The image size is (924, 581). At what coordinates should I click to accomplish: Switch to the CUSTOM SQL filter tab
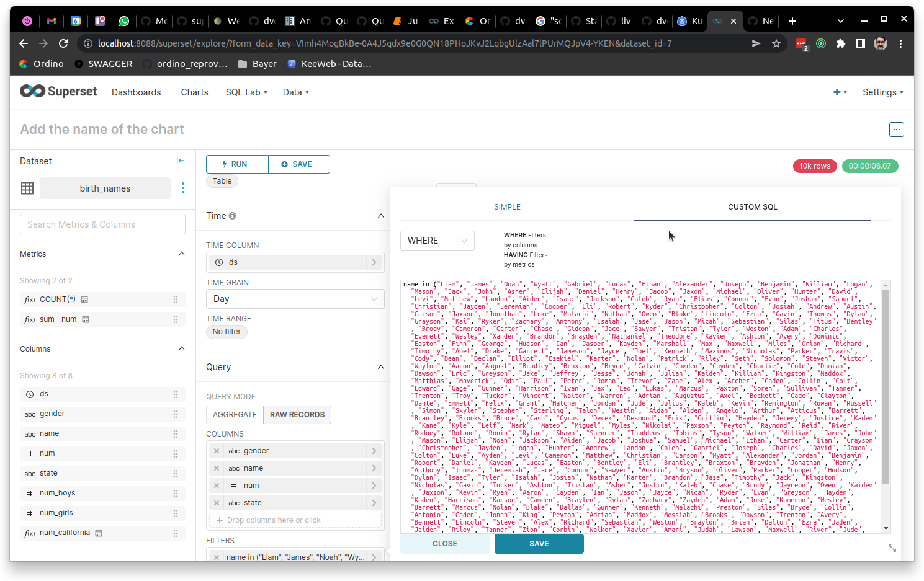tap(752, 207)
